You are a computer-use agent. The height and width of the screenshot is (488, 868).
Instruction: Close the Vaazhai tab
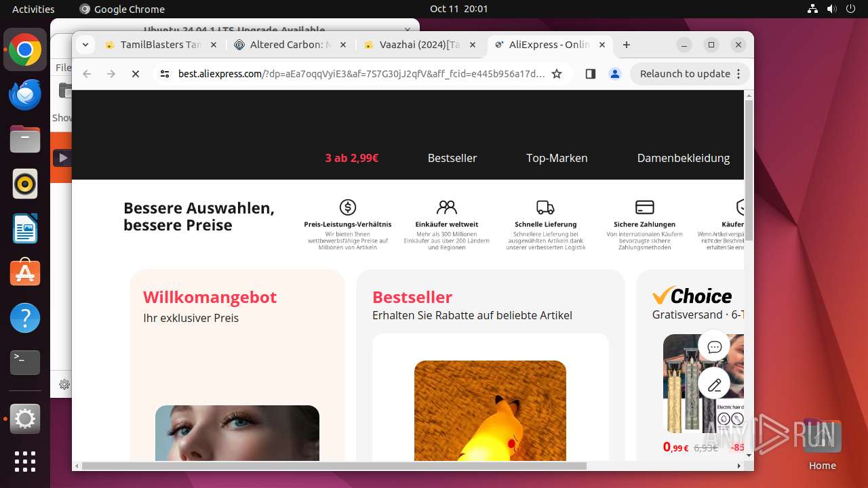click(473, 45)
